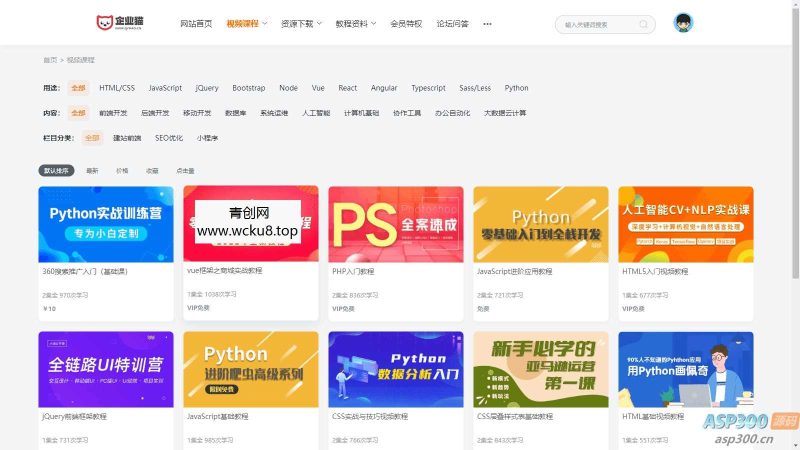Open the Python进阶爬虫高级系列 thumbnail
800x450 pixels.
point(251,369)
